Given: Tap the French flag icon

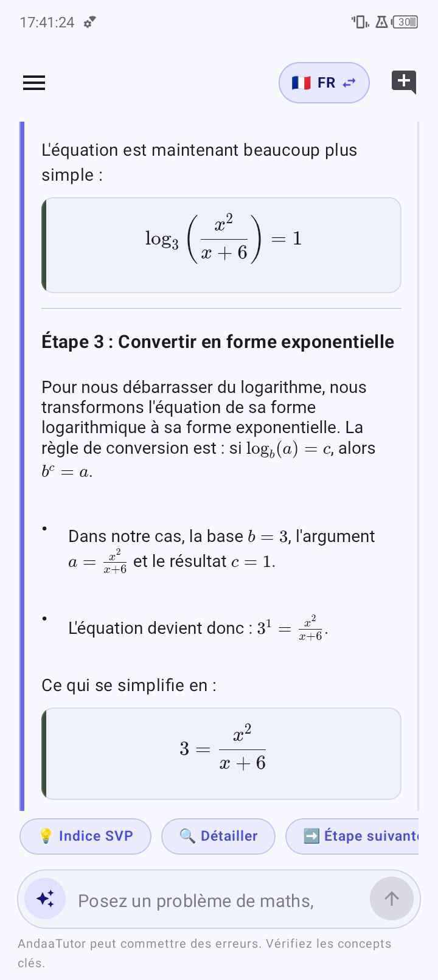Looking at the screenshot, I should click(x=301, y=83).
